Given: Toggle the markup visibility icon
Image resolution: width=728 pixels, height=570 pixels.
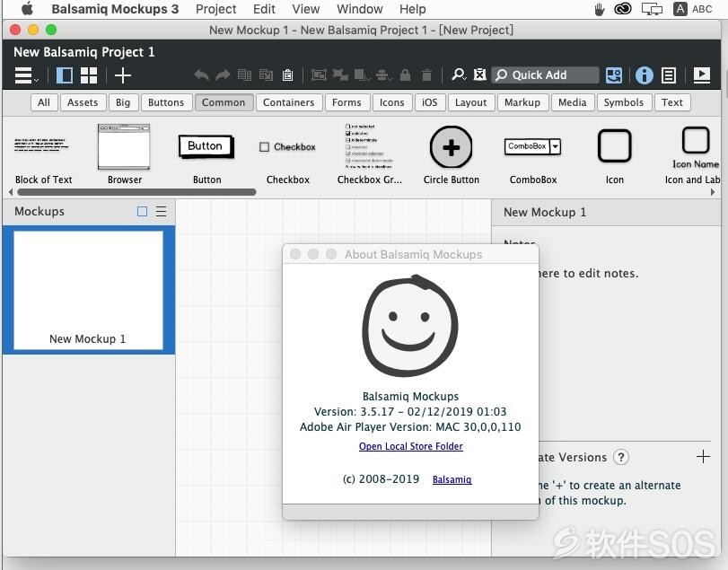Looking at the screenshot, I should (479, 75).
